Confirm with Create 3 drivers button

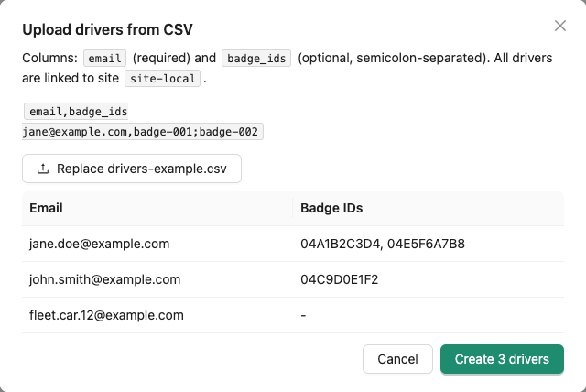tap(502, 359)
